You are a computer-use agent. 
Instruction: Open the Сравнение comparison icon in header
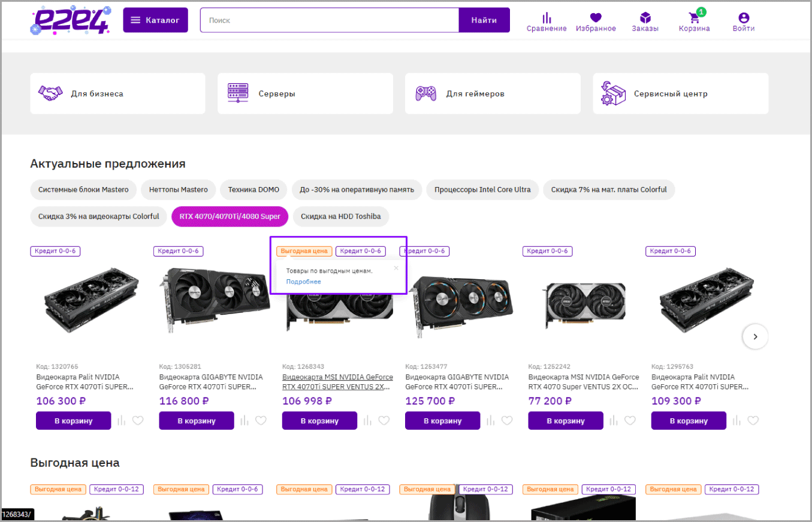coord(547,22)
